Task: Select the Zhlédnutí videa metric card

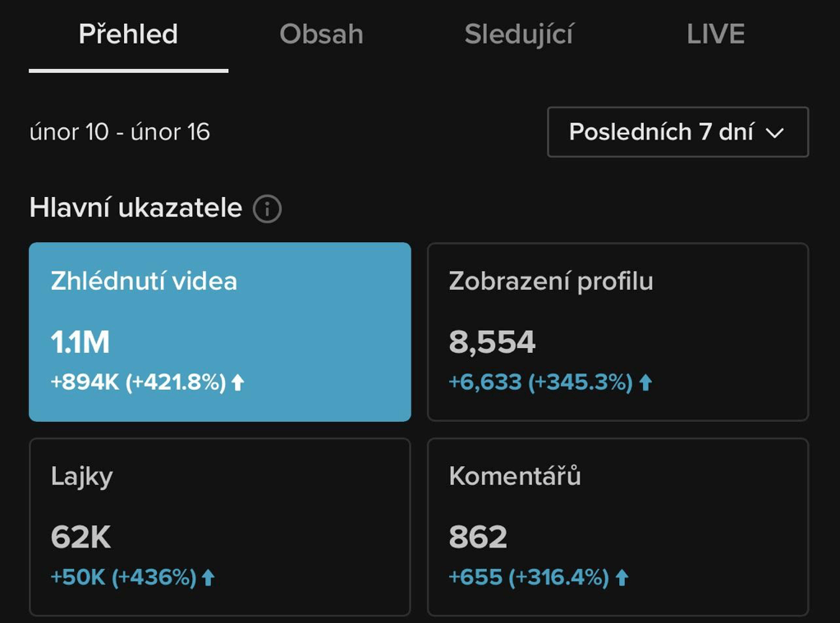Action: pos(219,332)
